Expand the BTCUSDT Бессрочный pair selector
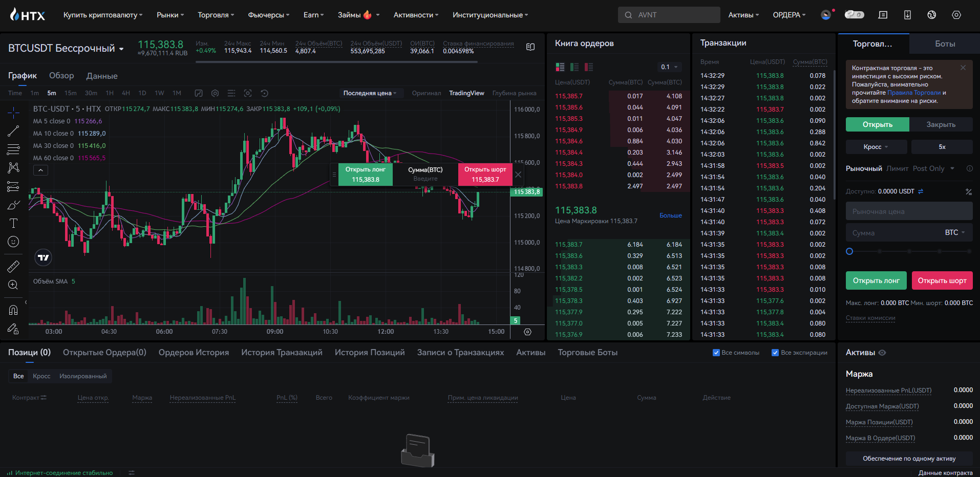The height and width of the screenshot is (477, 980). coord(121,49)
